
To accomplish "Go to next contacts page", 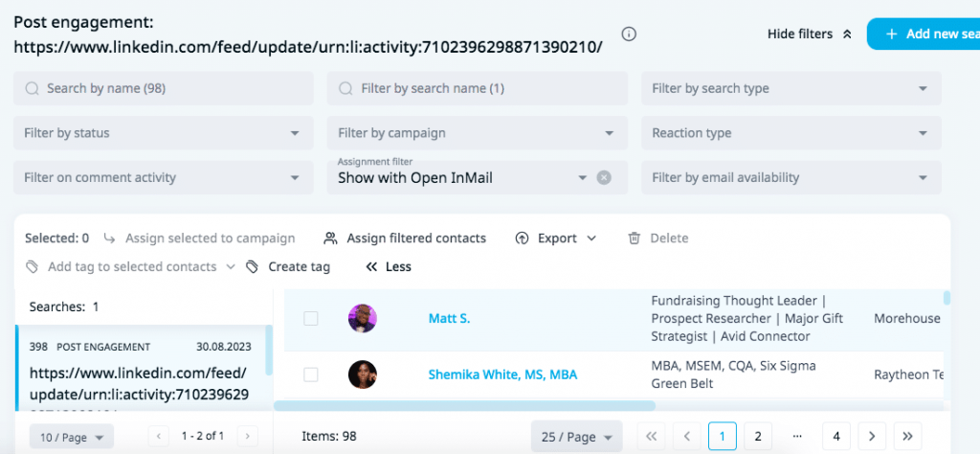I will point(872,437).
